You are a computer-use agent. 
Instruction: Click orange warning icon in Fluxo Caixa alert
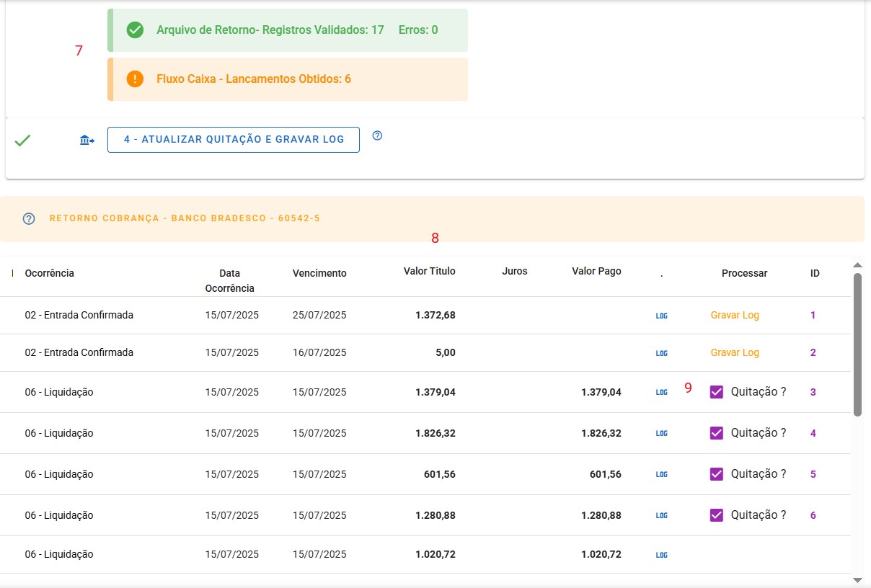tap(135, 79)
